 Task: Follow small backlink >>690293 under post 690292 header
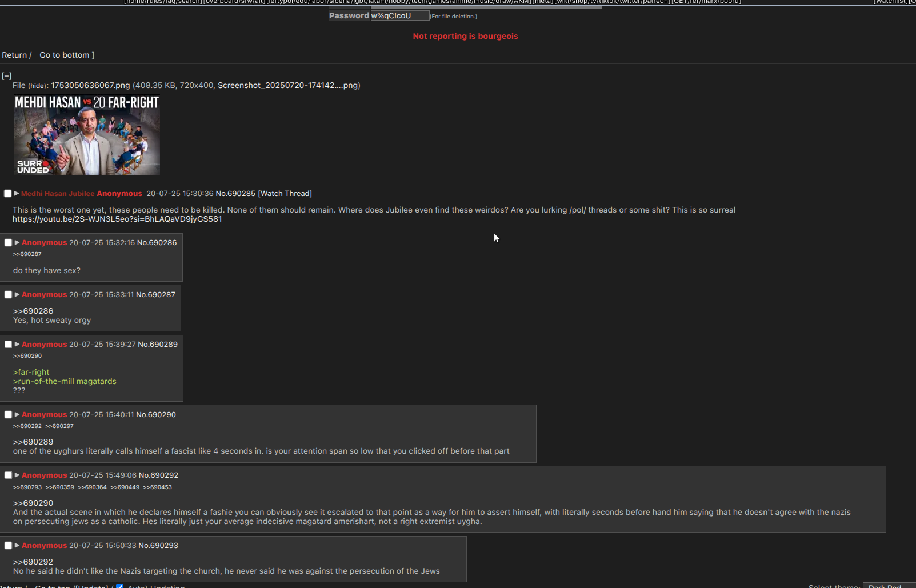tap(27, 487)
